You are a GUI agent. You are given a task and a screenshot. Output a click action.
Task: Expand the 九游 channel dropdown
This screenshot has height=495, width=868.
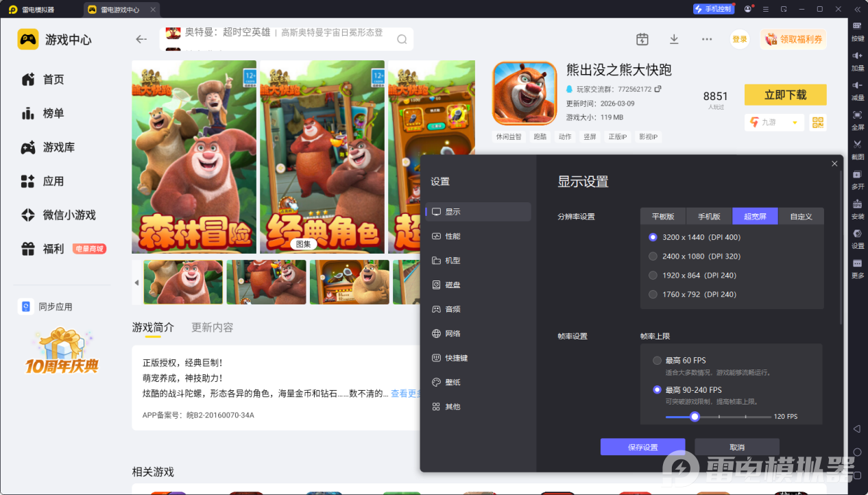(x=795, y=123)
